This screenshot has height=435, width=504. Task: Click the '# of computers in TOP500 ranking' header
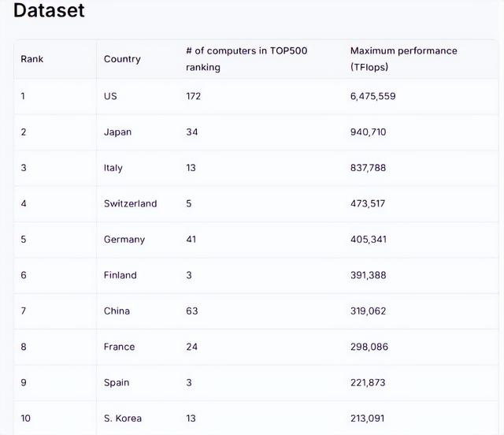click(x=246, y=59)
